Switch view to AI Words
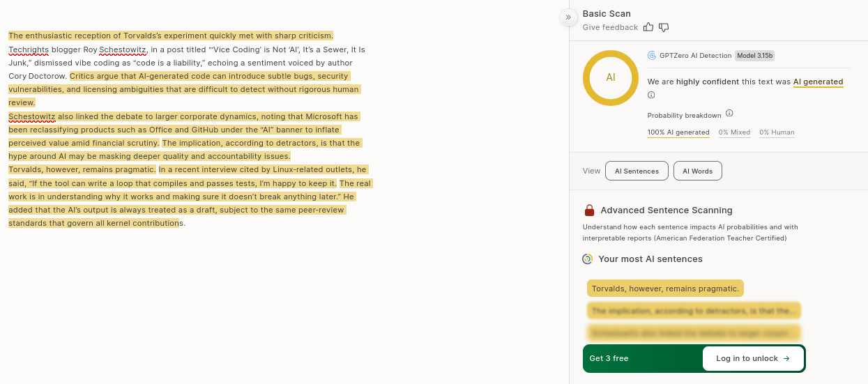The height and width of the screenshot is (384, 868). pyautogui.click(x=697, y=171)
